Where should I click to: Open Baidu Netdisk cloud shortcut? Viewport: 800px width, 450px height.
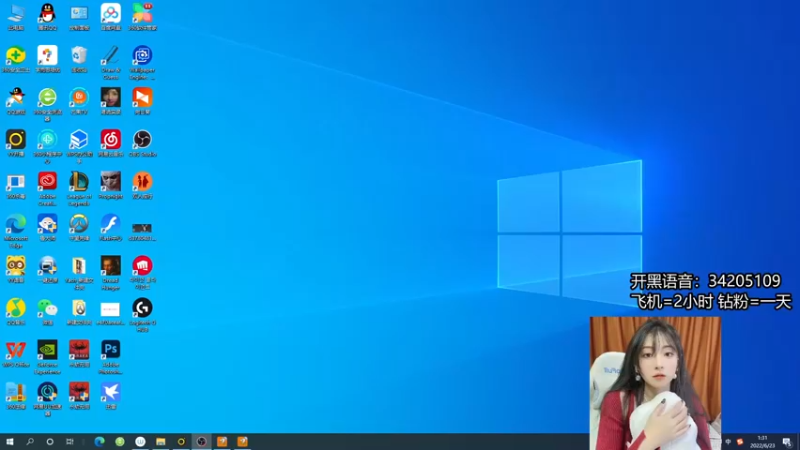click(x=111, y=17)
